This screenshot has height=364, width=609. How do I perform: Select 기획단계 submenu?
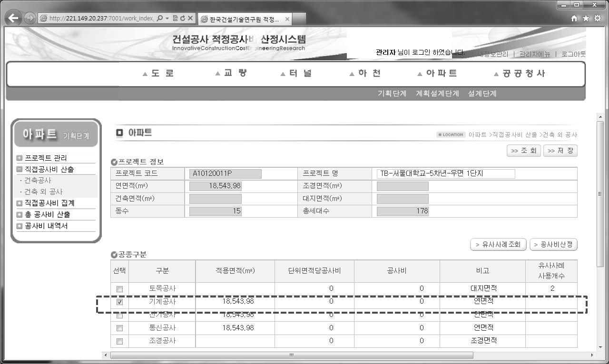pos(392,94)
